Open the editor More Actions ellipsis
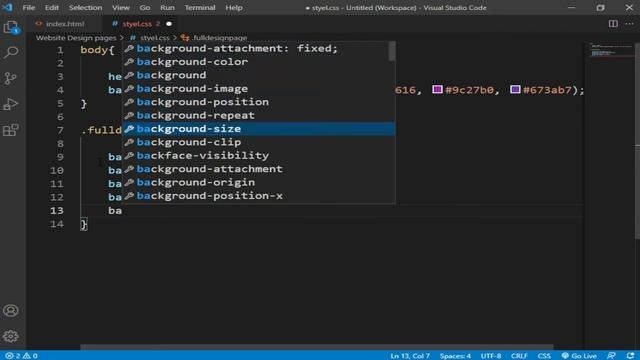The width and height of the screenshot is (640, 360). point(629,24)
